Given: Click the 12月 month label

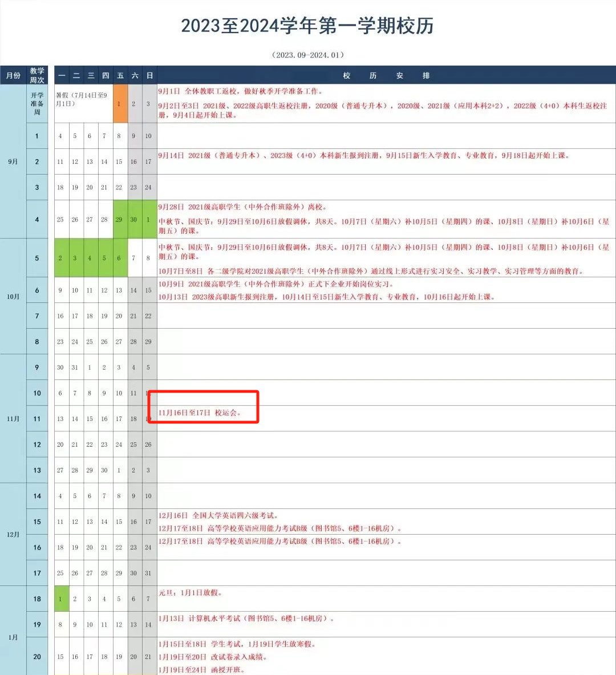Looking at the screenshot, I should point(13,534).
